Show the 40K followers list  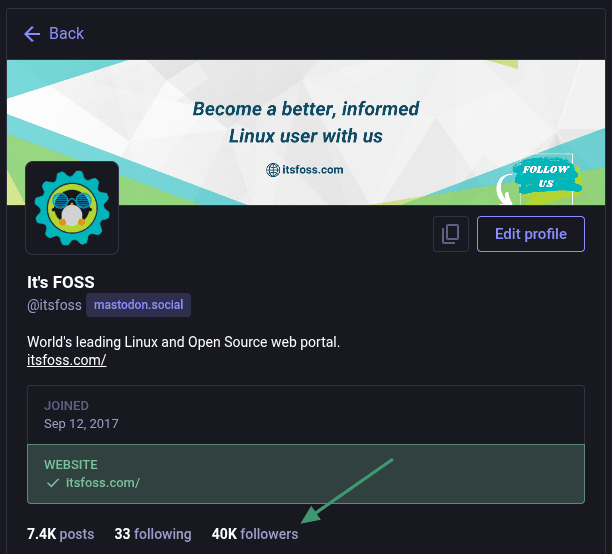[x=255, y=534]
